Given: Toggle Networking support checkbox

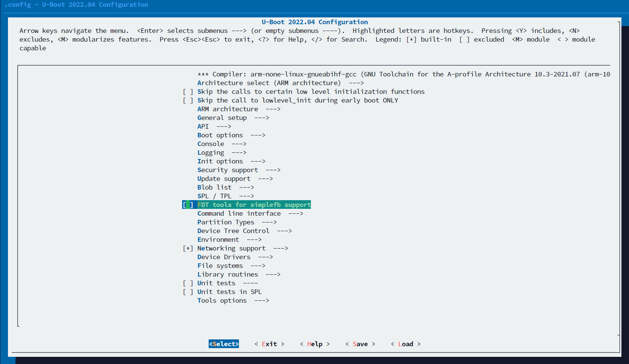Looking at the screenshot, I should click(x=188, y=248).
